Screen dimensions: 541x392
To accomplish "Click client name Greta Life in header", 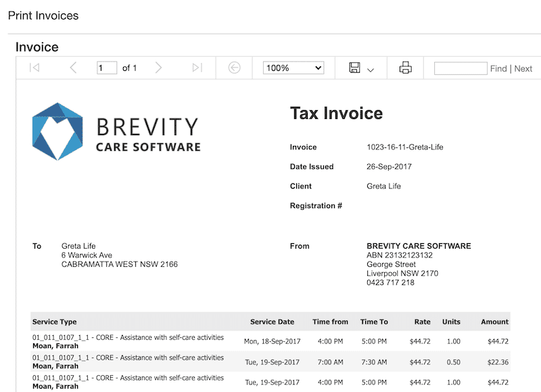I will [383, 186].
